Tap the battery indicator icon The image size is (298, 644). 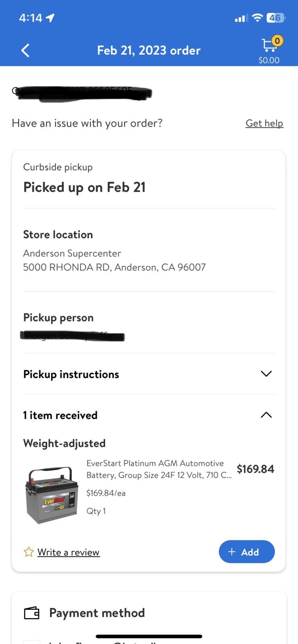(x=276, y=18)
